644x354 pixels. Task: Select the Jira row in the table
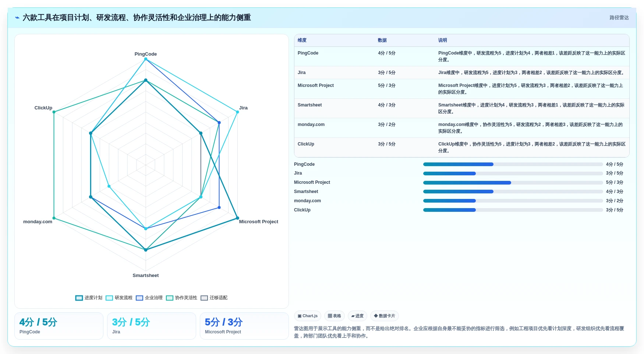click(462, 73)
